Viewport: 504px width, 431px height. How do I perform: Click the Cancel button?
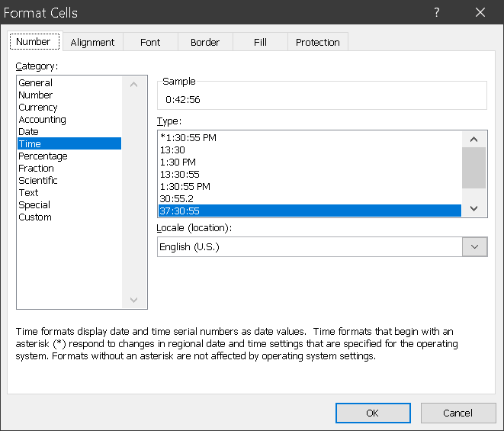coord(458,413)
